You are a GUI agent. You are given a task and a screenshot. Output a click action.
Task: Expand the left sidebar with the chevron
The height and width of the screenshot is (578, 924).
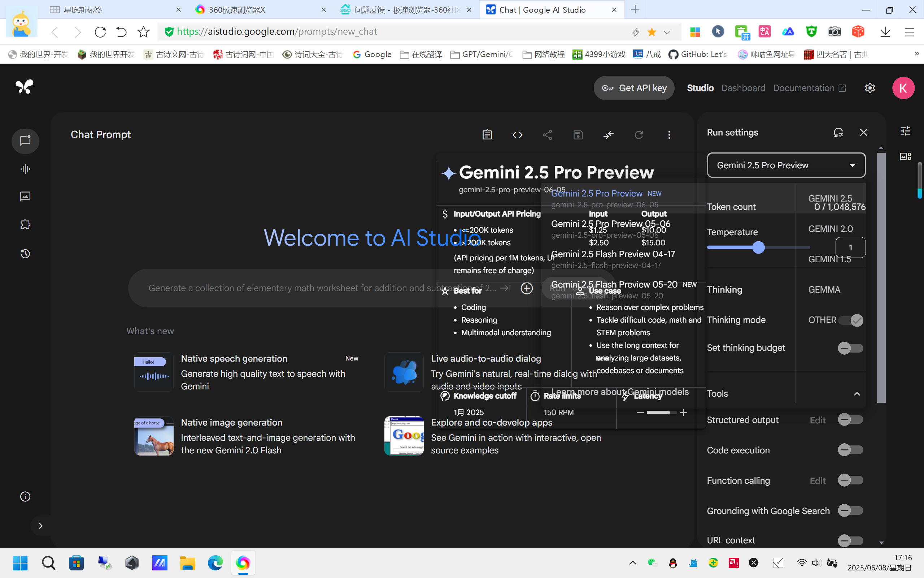click(40, 526)
